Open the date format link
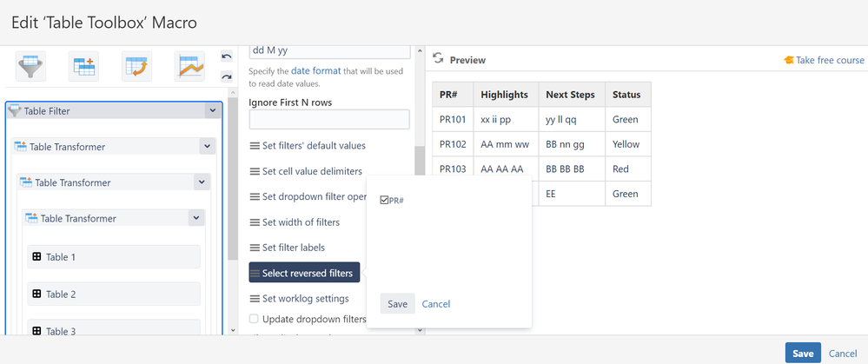The width and height of the screenshot is (868, 364). pyautogui.click(x=315, y=71)
